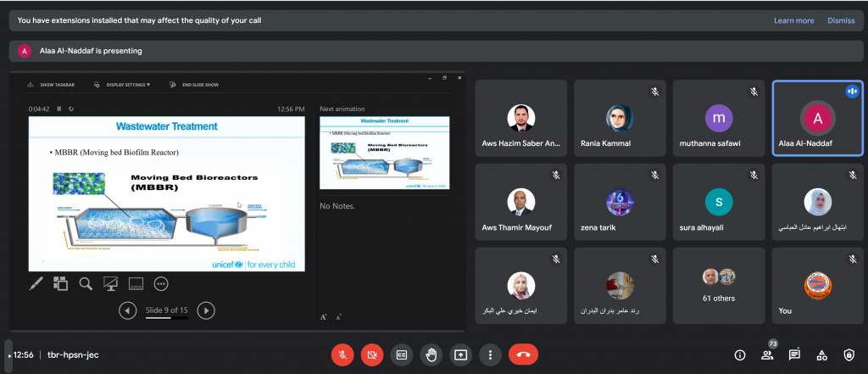Open meeting details info icon

pyautogui.click(x=740, y=354)
